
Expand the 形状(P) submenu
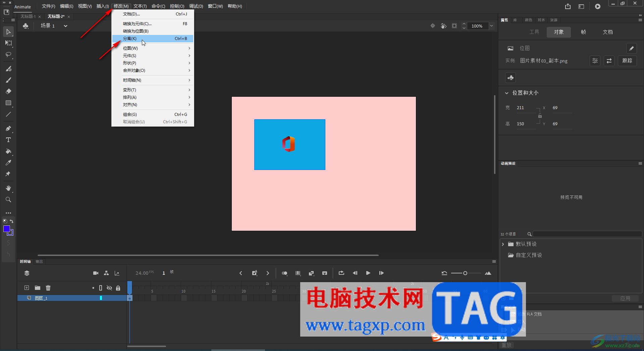pyautogui.click(x=153, y=63)
